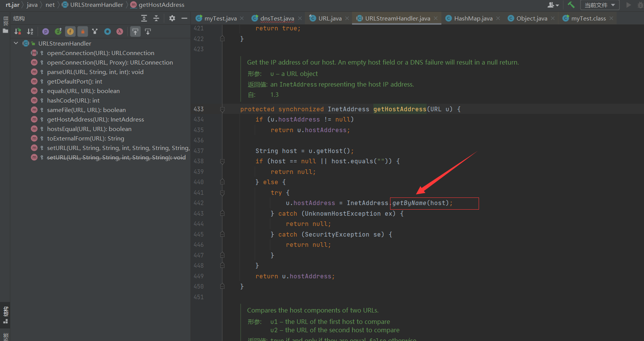The width and height of the screenshot is (644, 341).
Task: Toggle autoscroll to source button
Action: pos(135,32)
